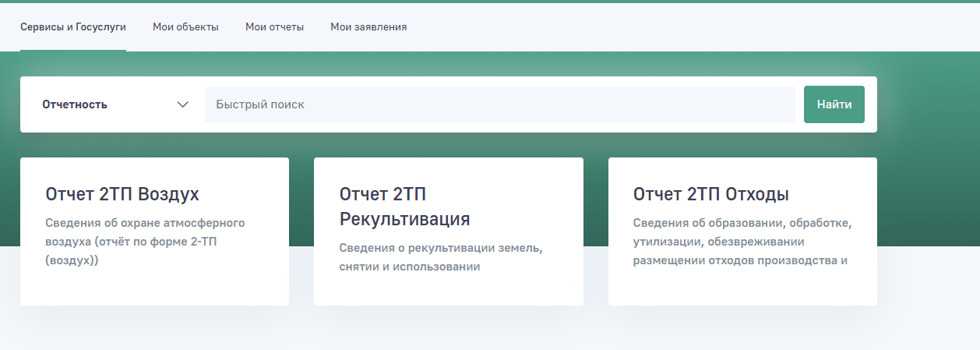Click the waste generation description text
Screen dimensions: 980x350
[x=742, y=242]
